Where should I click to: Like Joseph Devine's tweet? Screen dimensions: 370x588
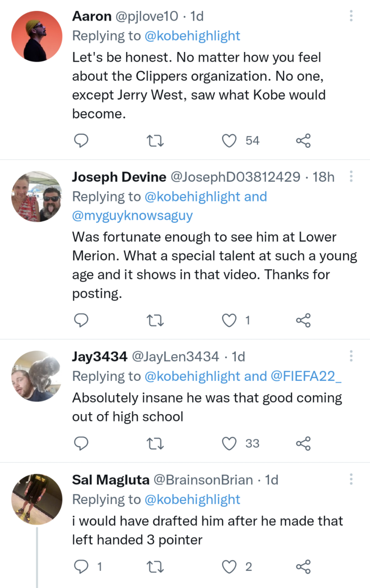(x=229, y=320)
